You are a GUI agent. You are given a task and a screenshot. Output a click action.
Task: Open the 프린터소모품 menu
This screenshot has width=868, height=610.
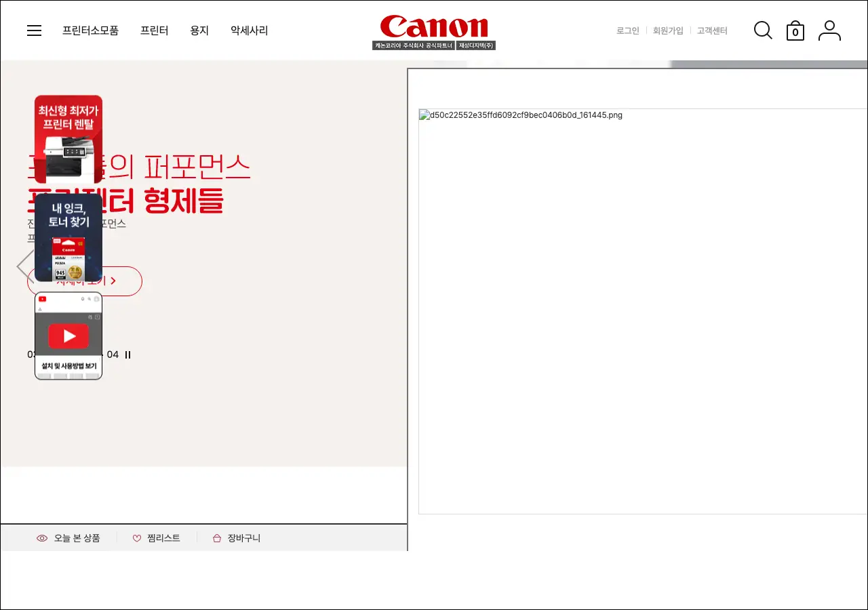point(90,30)
